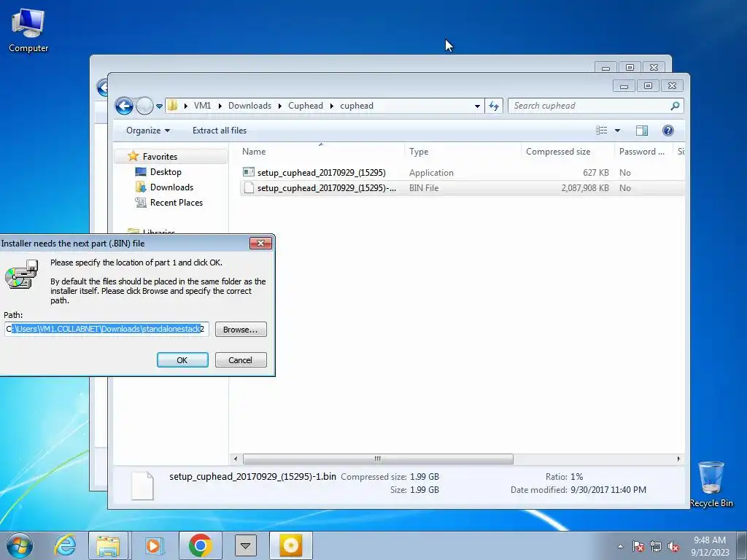The height and width of the screenshot is (560, 747).
Task: Toggle the preview pane
Action: (642, 131)
